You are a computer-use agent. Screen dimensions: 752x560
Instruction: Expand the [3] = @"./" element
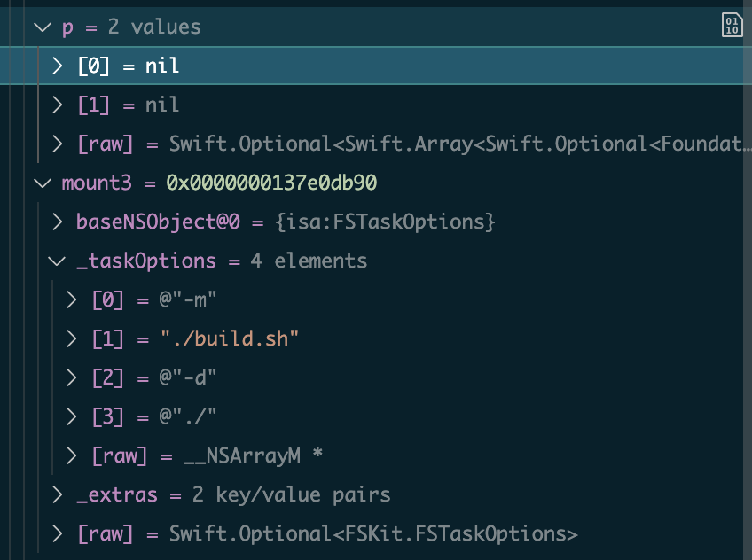pos(73,416)
